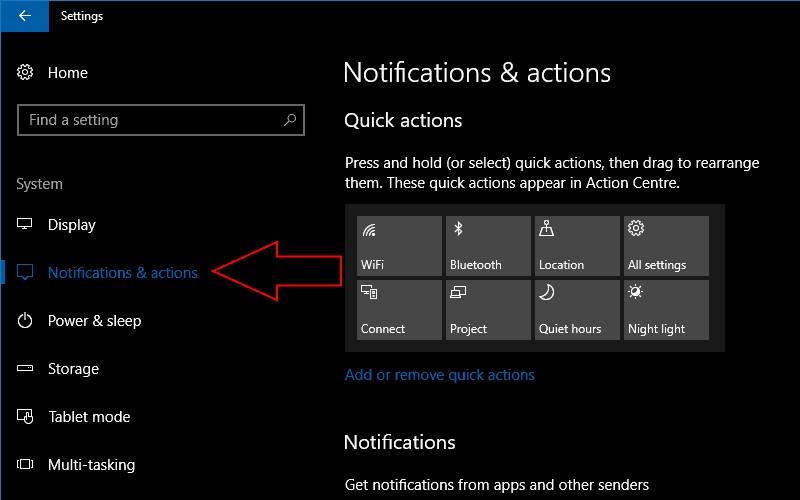Select the Tablet mode icon
This screenshot has height=500, width=800.
pos(24,416)
